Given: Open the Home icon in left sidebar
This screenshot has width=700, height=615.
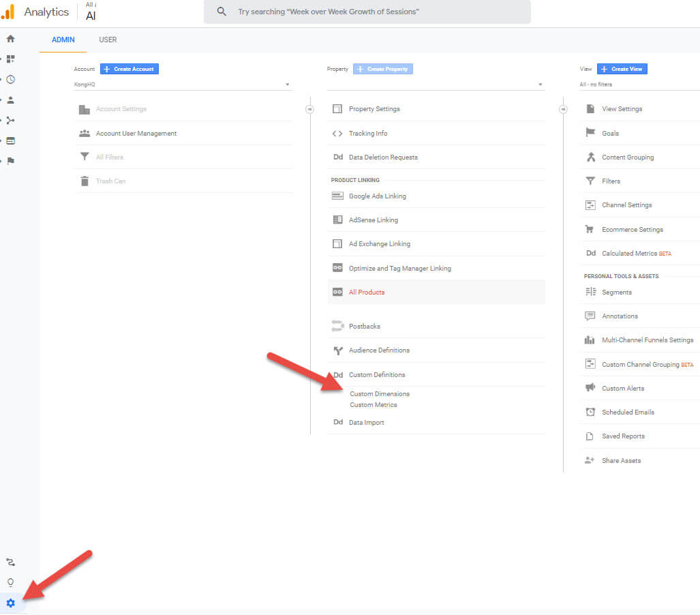Looking at the screenshot, I should coord(10,39).
